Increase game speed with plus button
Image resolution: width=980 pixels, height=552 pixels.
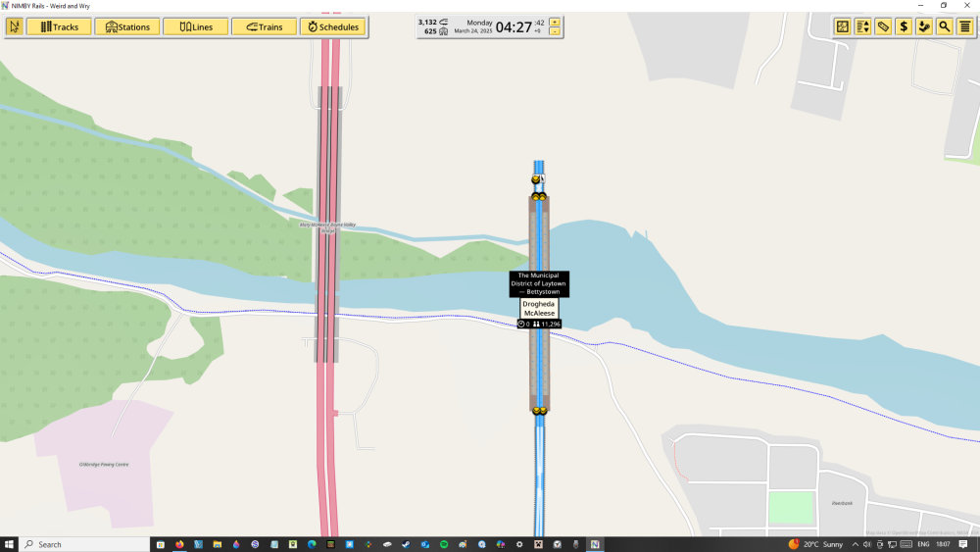coord(555,22)
